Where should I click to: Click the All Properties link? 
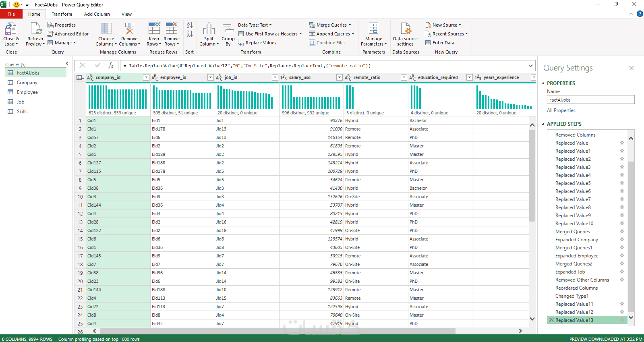[561, 110]
